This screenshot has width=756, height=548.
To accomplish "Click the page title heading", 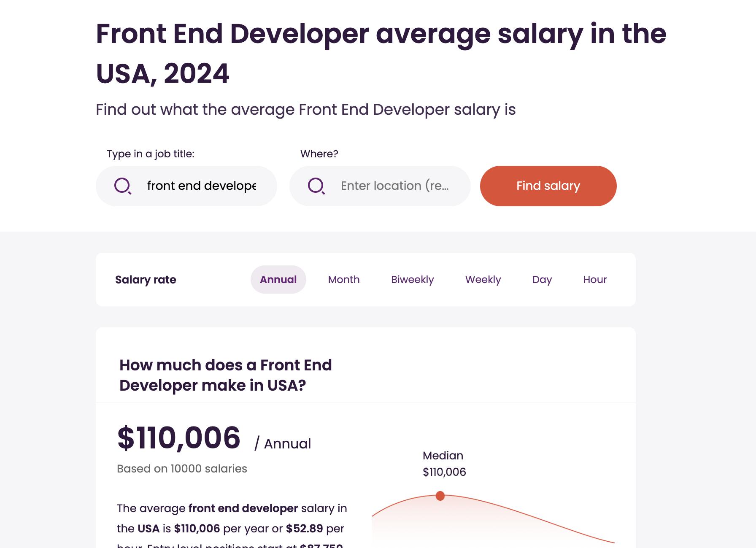I will pyautogui.click(x=381, y=53).
